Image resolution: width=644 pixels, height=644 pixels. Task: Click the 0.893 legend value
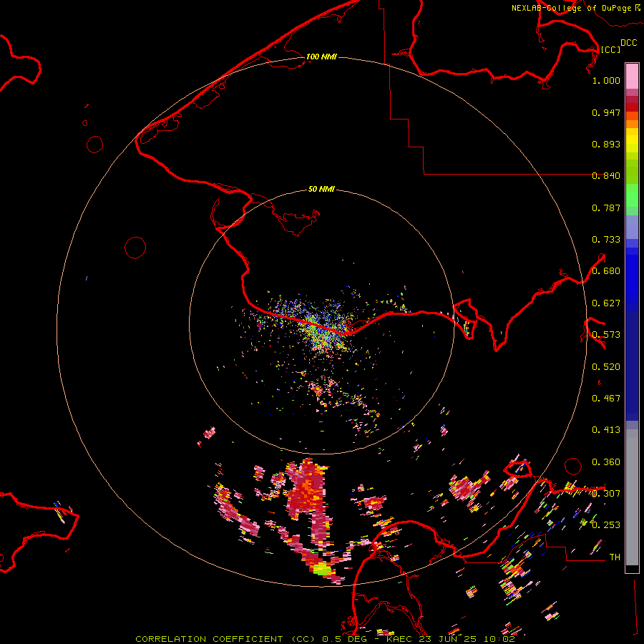pos(606,144)
